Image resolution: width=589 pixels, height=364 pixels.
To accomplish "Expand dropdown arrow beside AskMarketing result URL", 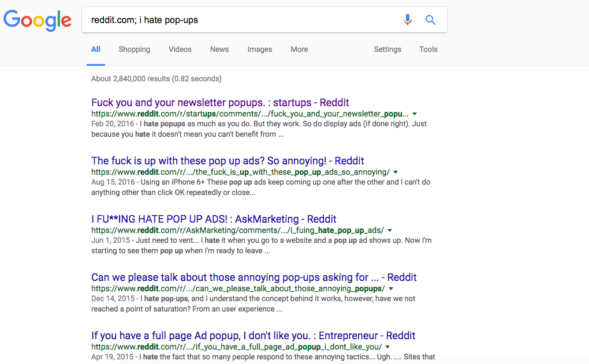I will click(x=390, y=231).
